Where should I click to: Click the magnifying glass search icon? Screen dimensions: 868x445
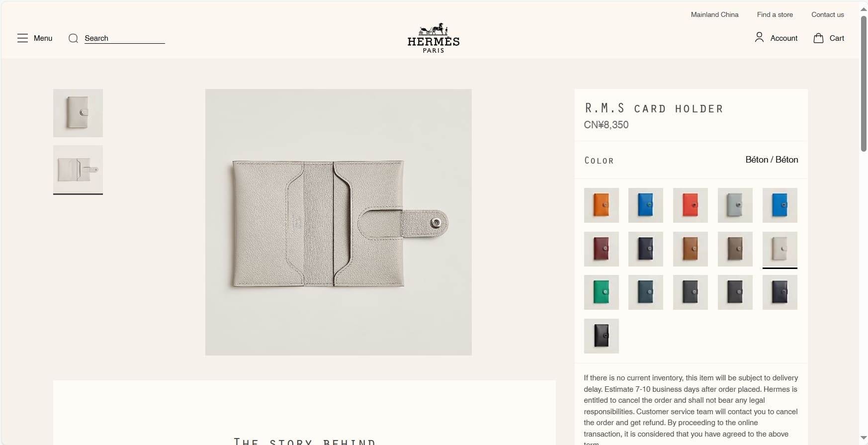pyautogui.click(x=73, y=38)
